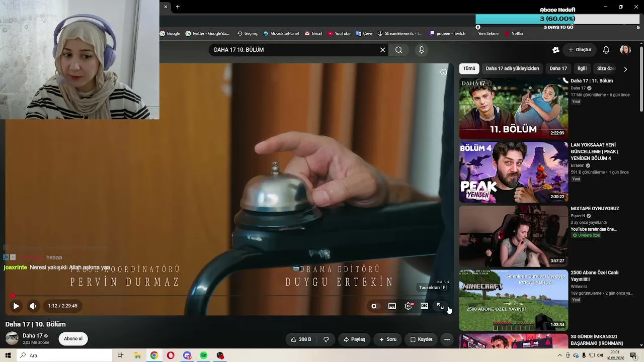Open the Yeni Sekme bookmark
Screen dimensions: 644x362
pos(488,34)
